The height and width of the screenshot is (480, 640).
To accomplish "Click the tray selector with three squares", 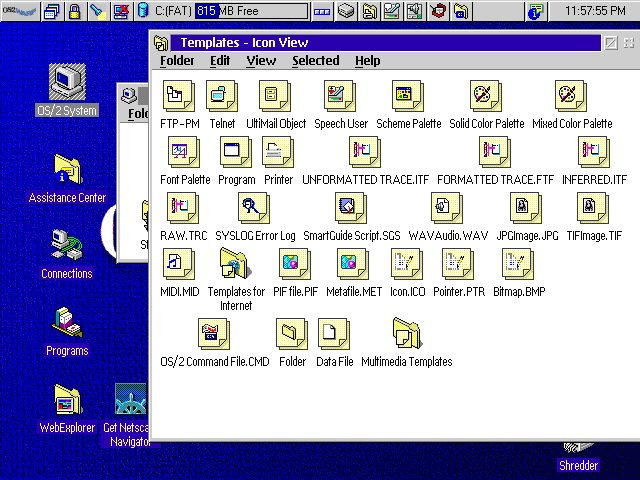I will [322, 11].
